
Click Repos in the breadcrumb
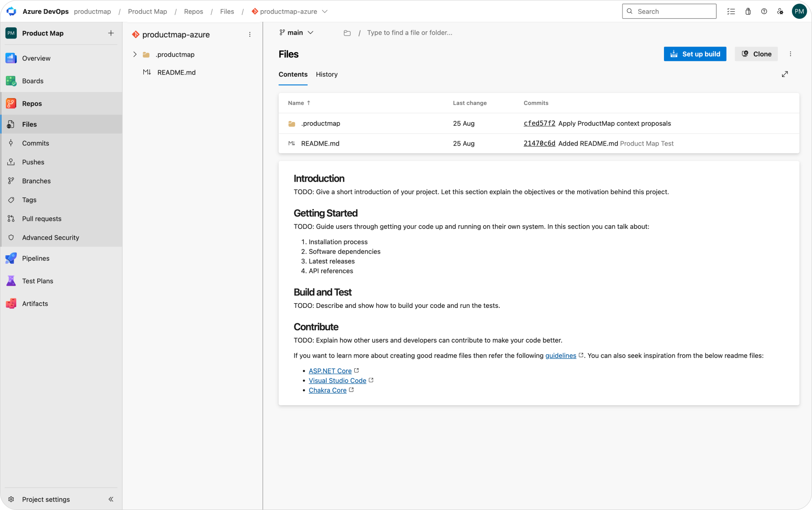pos(193,12)
